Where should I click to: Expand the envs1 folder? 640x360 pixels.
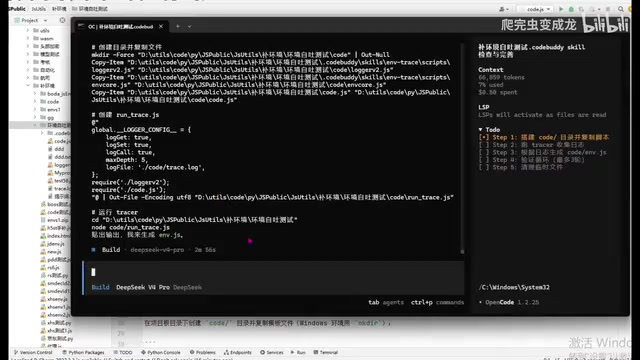[x=35, y=109]
